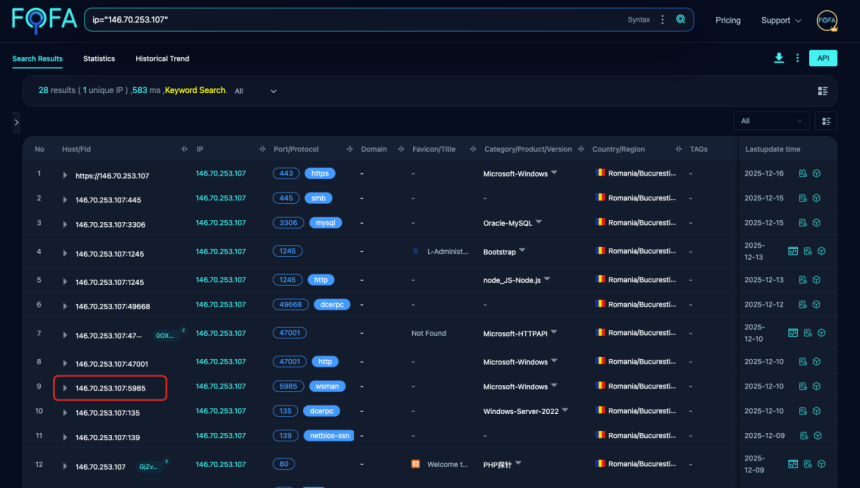The width and height of the screenshot is (860, 488).
Task: Open the three-dot menu beside the API button
Action: [797, 58]
